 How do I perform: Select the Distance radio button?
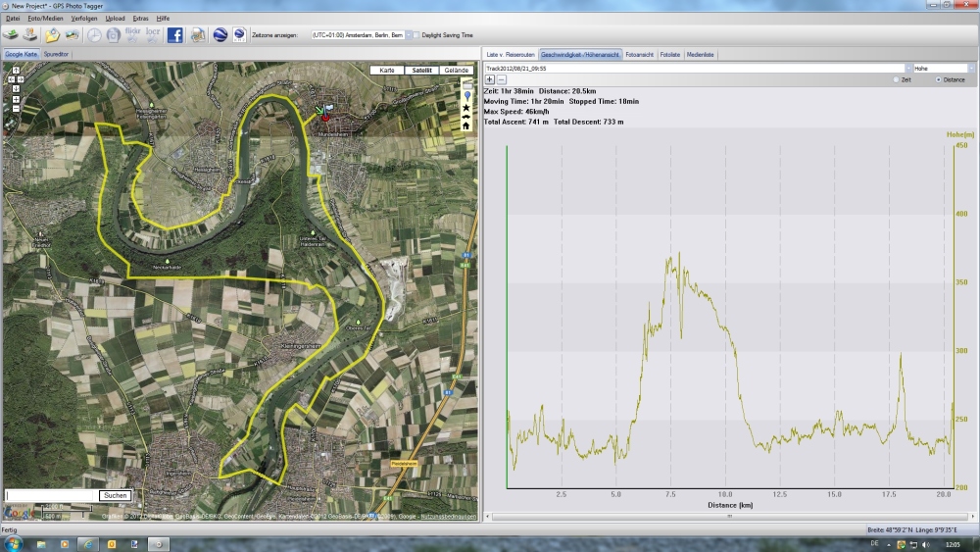(x=938, y=79)
